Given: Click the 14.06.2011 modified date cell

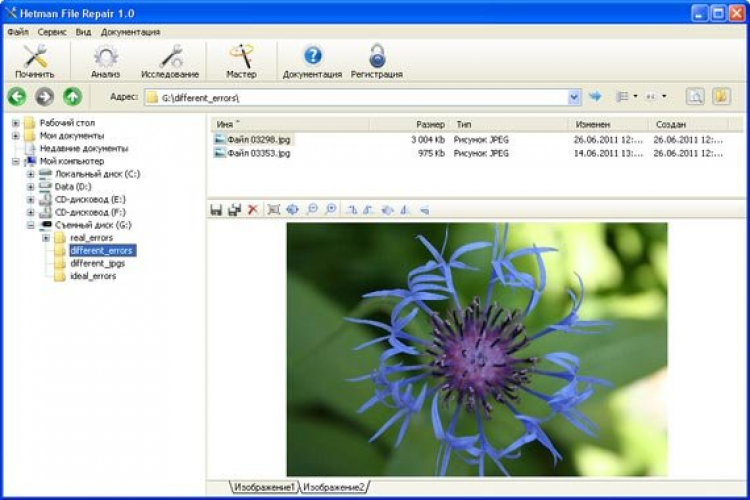Looking at the screenshot, I should 608,153.
